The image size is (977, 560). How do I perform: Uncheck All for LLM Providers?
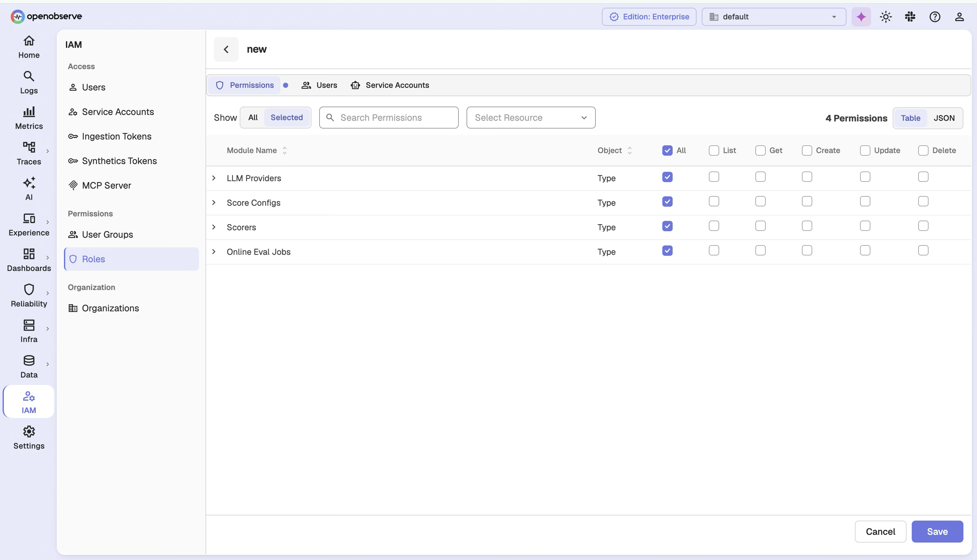pos(667,177)
